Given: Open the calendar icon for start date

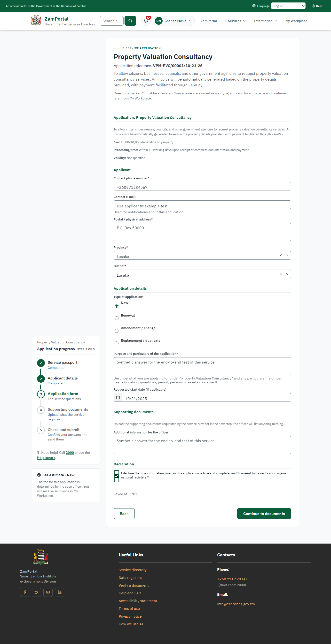Looking at the screenshot, I should 118,397.
